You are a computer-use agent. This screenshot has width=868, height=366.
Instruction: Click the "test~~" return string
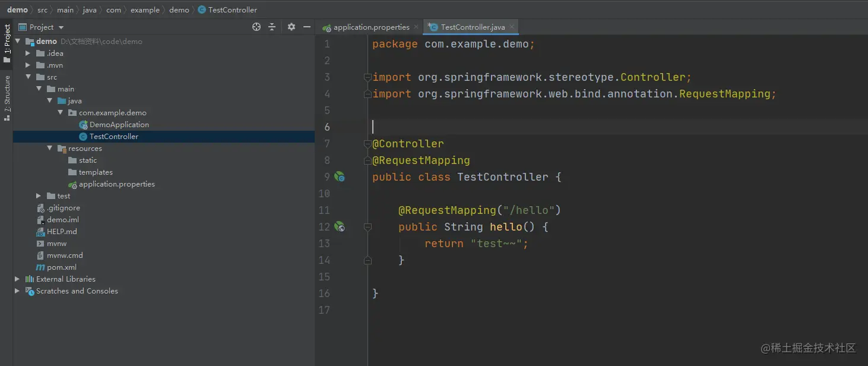click(496, 243)
